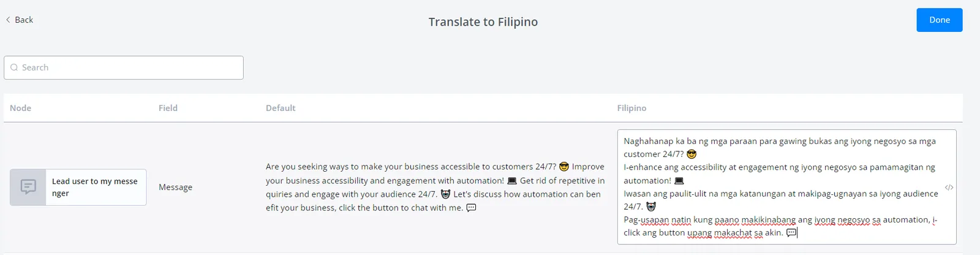The height and width of the screenshot is (255, 980).
Task: Select the 'Lead user to my messenger' node
Action: click(x=78, y=187)
